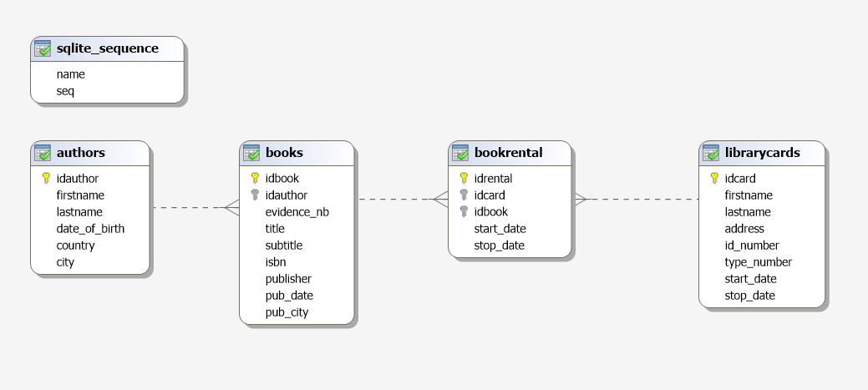
Task: Select the relationship line between authors and books
Action: [188, 207]
